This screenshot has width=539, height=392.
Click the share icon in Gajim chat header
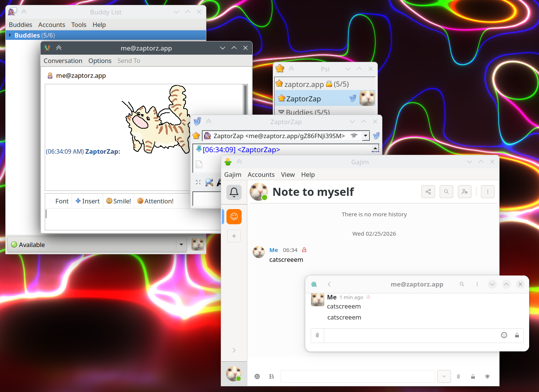coord(428,192)
